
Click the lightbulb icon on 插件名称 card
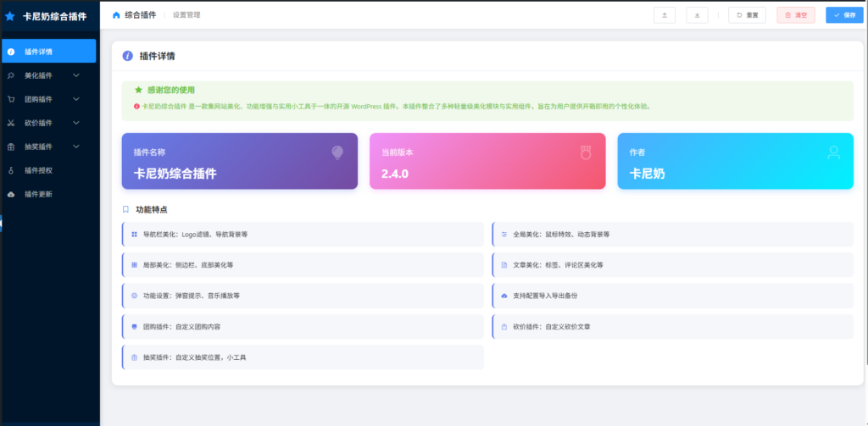(337, 152)
